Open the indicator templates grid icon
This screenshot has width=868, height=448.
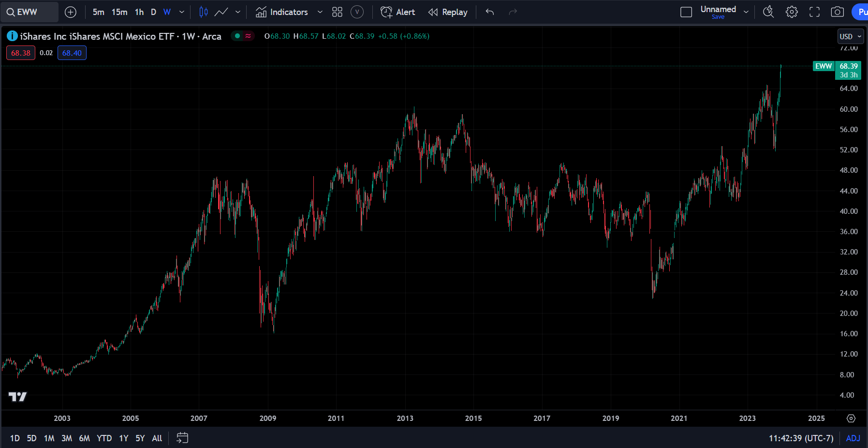pos(338,12)
